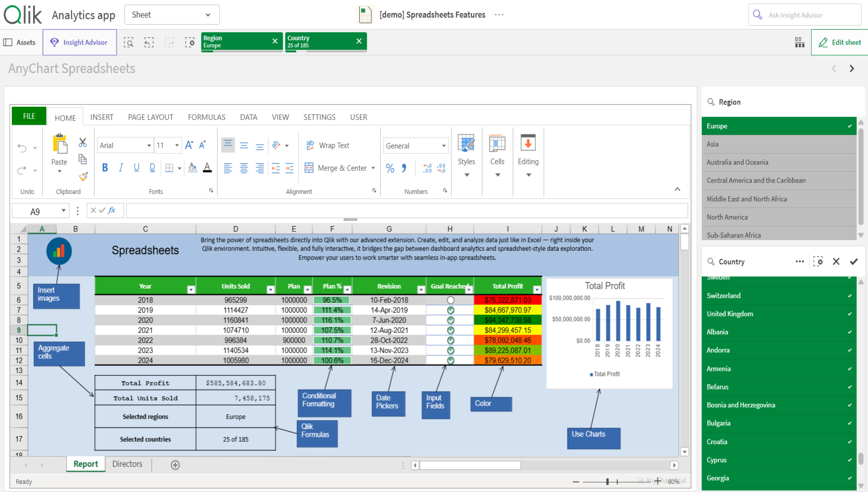Screen dimensions: 868x492
Task: Switch to the FORMULAS ribbon tab
Action: pyautogui.click(x=206, y=117)
